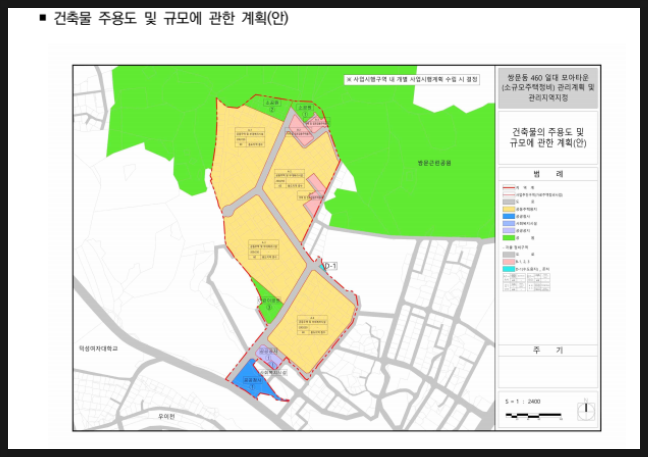648x457 pixels.
Task: Click the zone table in the northwest yellow block
Action: (250, 138)
